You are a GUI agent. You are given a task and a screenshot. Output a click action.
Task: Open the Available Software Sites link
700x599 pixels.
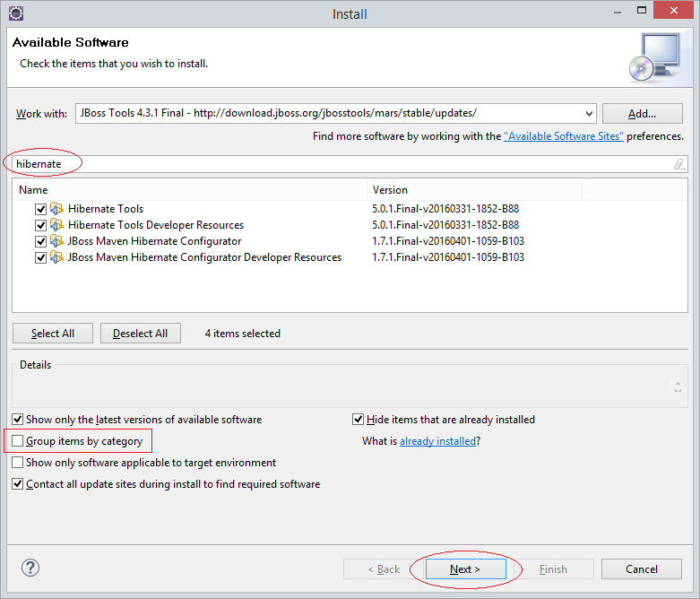[564, 136]
